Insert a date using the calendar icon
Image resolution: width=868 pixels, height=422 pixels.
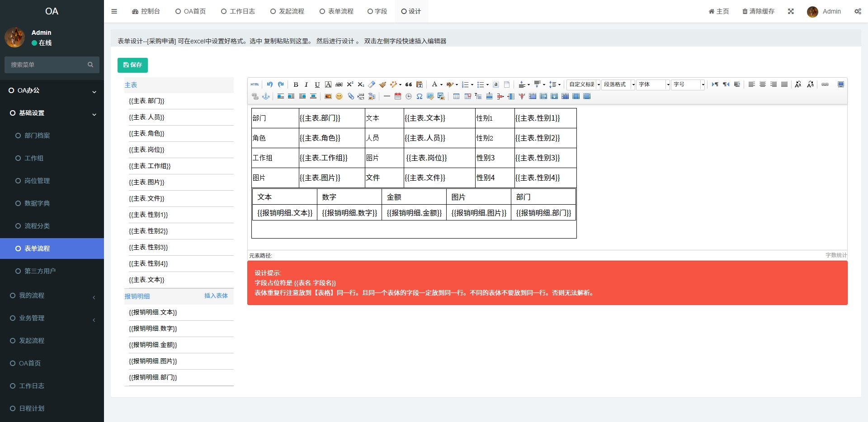pos(398,96)
